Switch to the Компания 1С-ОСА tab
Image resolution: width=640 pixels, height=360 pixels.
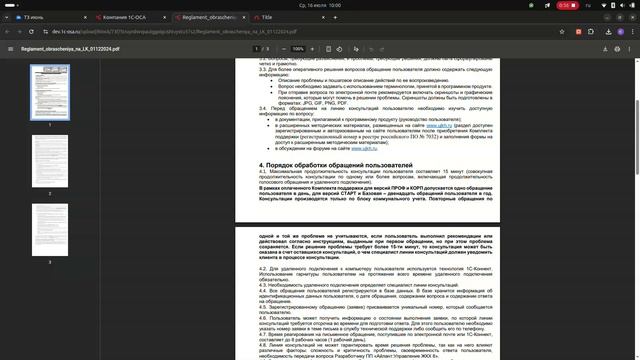[130, 18]
